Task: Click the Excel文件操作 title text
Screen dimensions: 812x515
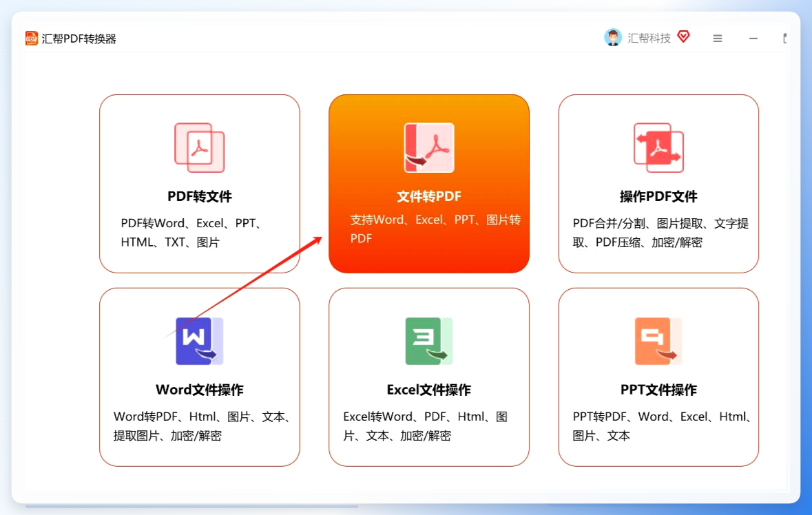Action: (429, 390)
